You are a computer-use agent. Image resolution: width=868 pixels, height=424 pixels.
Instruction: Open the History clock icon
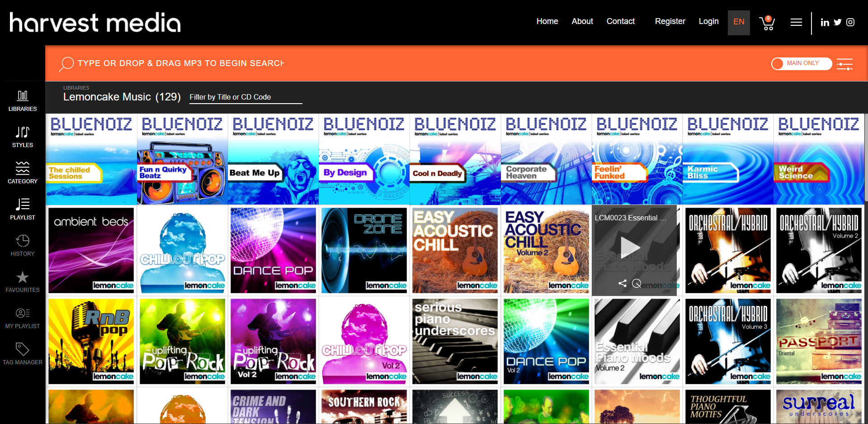click(23, 240)
